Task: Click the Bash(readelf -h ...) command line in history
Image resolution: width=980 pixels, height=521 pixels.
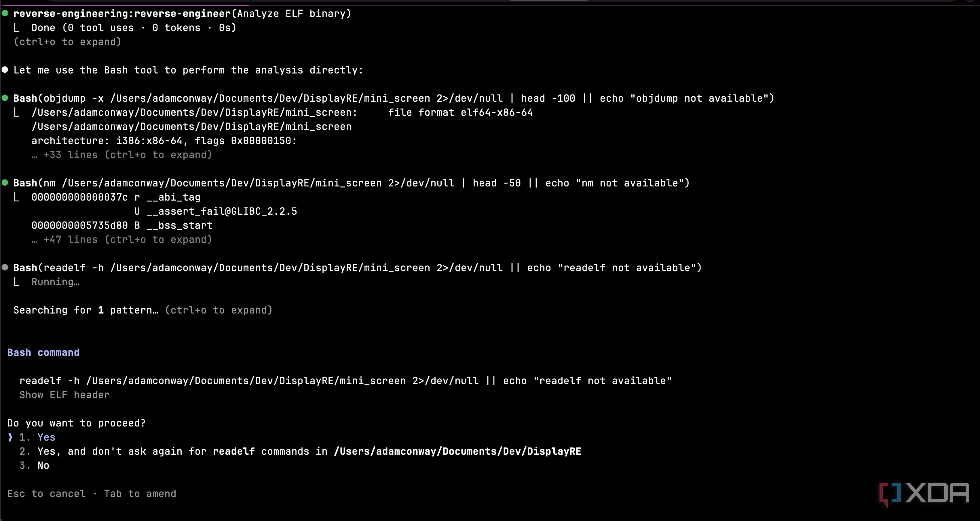Action: point(358,268)
